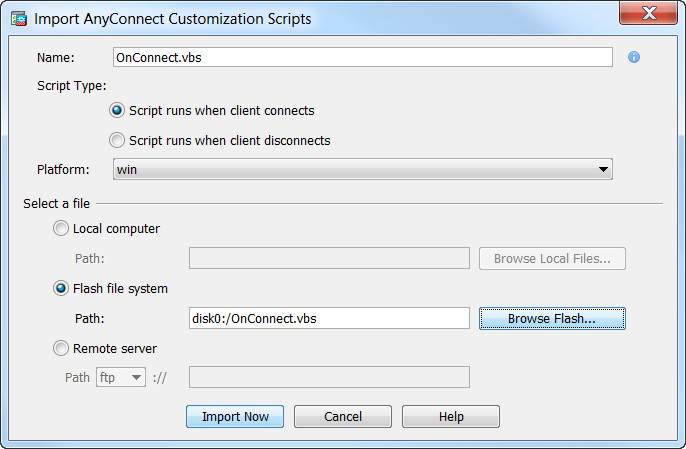Viewport: 686px width, 449px height.
Task: Click the ASDM icon in the title bar
Action: coord(19,19)
